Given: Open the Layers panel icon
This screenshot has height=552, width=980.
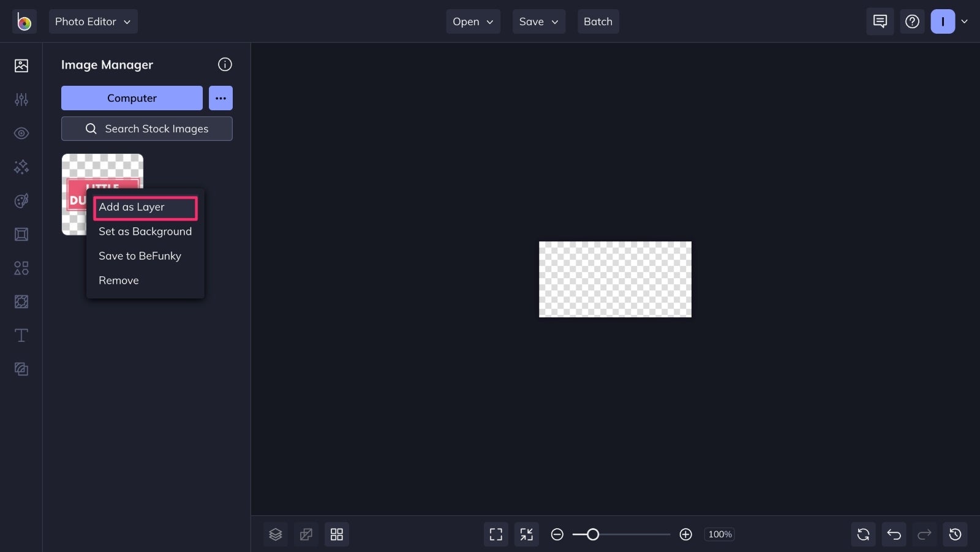Looking at the screenshot, I should 276,534.
